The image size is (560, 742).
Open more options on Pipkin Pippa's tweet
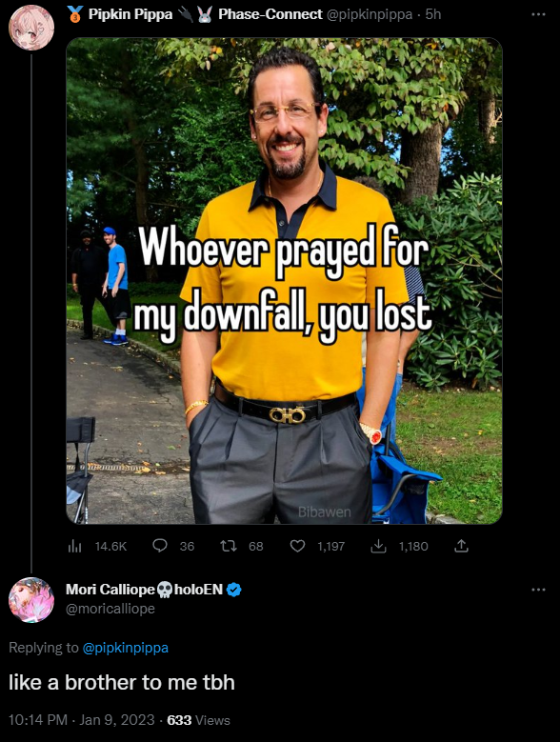pos(538,14)
